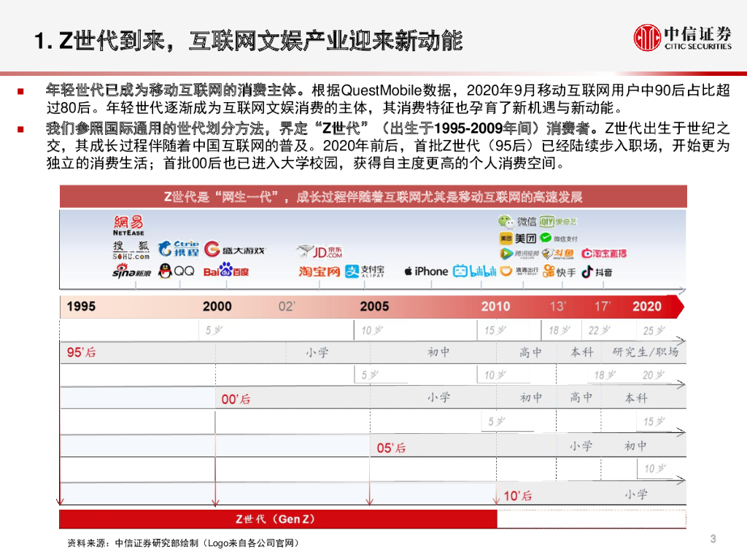
Task: Click the second red bullet paragraph
Action: (x=388, y=145)
